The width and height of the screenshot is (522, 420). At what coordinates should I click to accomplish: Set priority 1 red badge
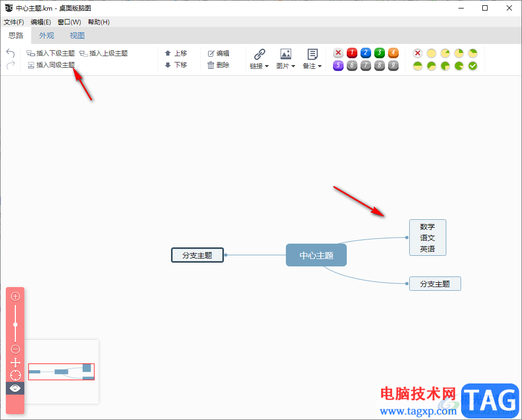pyautogui.click(x=352, y=52)
